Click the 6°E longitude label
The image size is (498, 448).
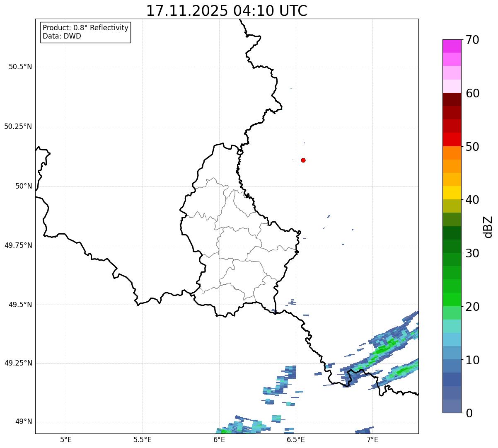pos(219,439)
